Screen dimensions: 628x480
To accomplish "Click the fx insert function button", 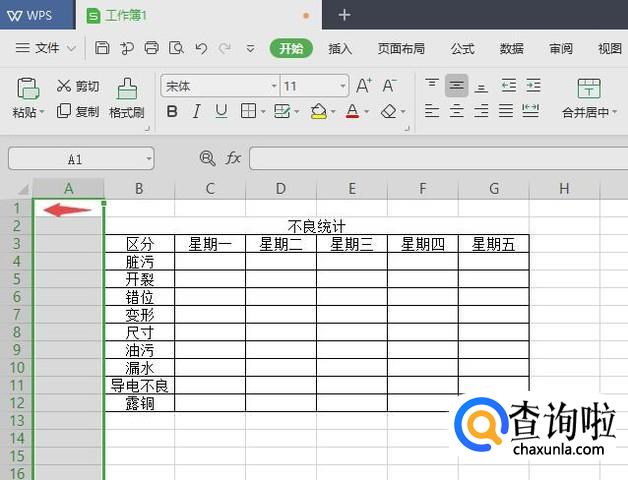I will pyautogui.click(x=233, y=158).
